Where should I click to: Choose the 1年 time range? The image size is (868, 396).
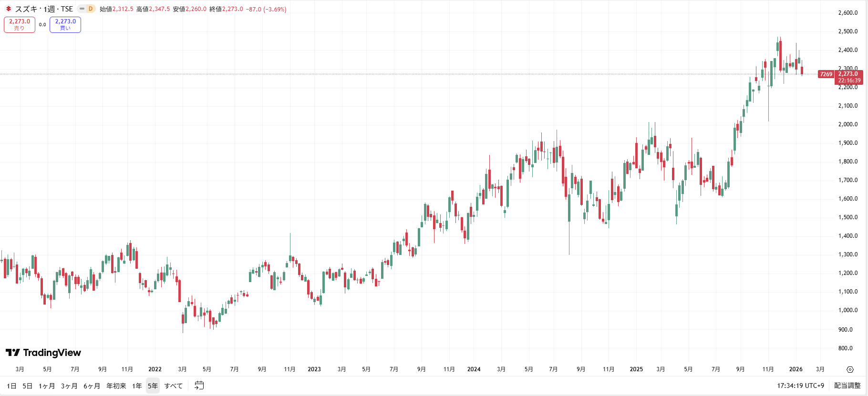point(137,386)
